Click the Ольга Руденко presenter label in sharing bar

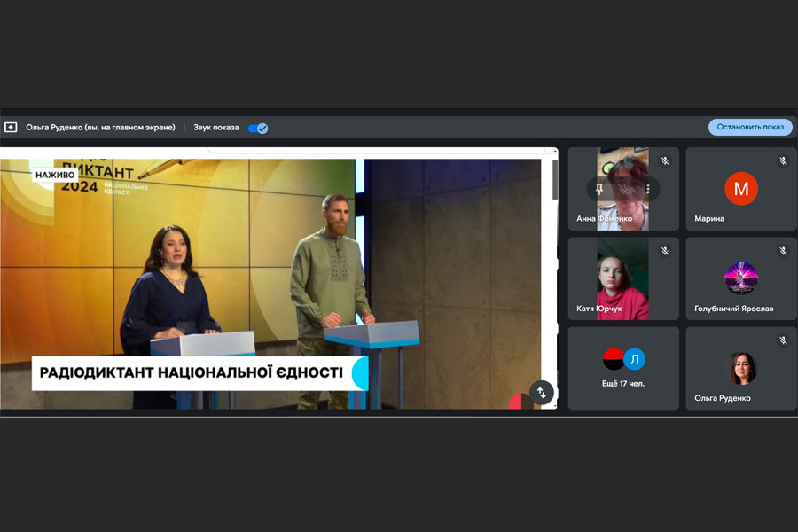tap(100, 128)
